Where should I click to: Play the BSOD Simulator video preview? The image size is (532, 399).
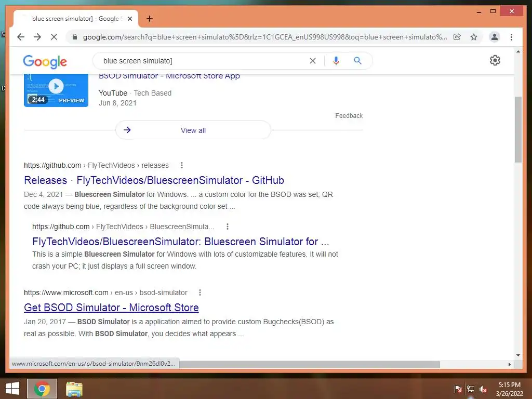56,89
